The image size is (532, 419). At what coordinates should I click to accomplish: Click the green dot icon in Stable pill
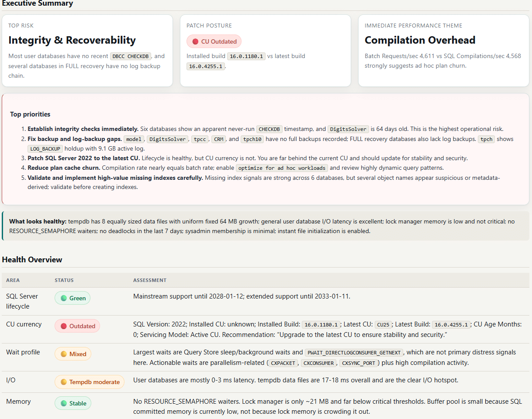(x=64, y=403)
